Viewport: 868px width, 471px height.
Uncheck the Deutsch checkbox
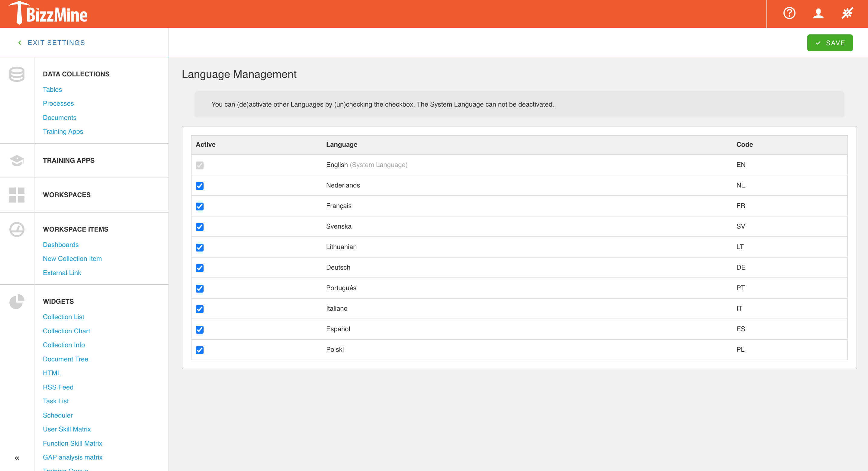pos(200,268)
